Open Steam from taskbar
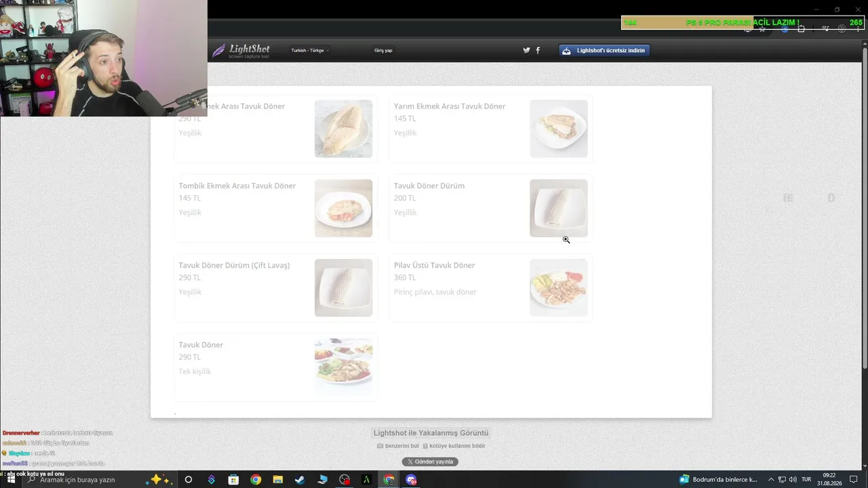This screenshot has height=488, width=868. 300,479
